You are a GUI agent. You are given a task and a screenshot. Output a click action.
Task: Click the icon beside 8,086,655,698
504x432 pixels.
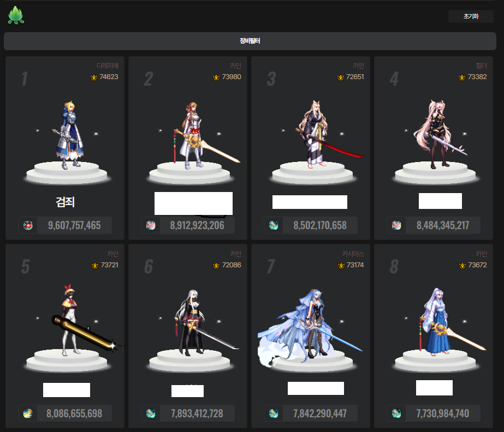pos(27,413)
